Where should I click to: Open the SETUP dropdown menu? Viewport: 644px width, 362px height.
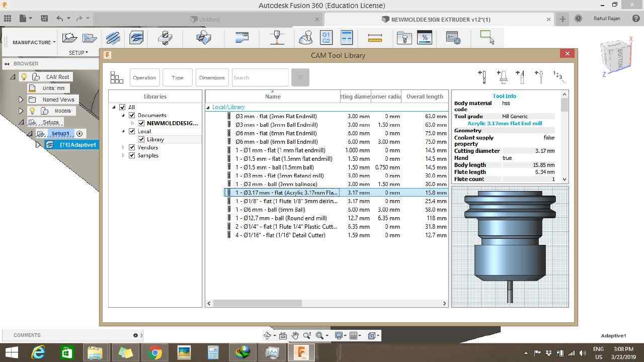pyautogui.click(x=78, y=52)
